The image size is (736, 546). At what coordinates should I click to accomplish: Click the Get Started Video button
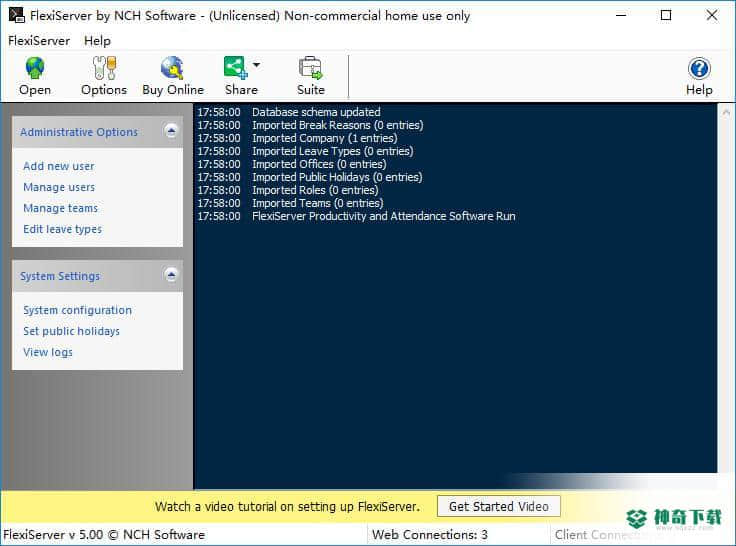pyautogui.click(x=498, y=506)
